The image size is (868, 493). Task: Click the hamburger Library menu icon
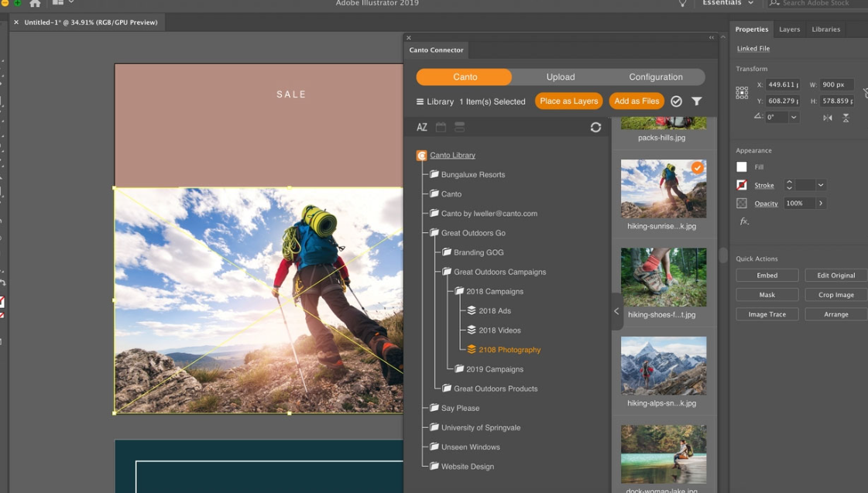420,102
